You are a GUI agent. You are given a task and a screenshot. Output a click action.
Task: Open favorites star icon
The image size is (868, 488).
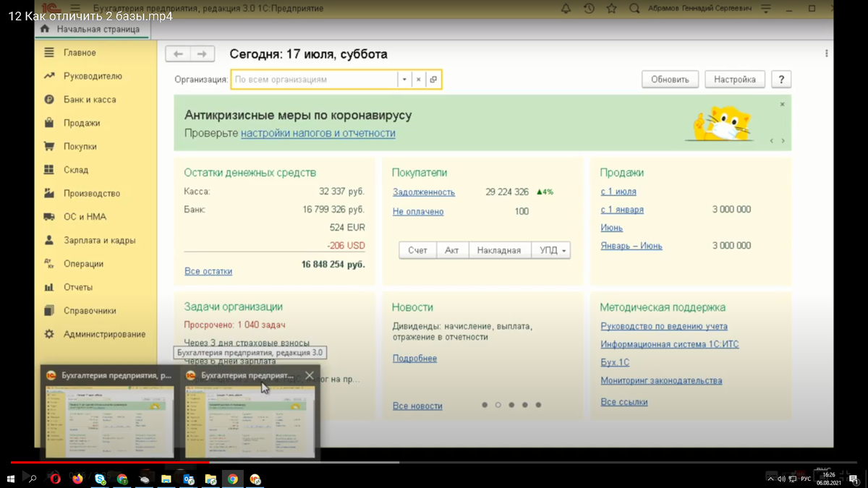[x=611, y=9]
